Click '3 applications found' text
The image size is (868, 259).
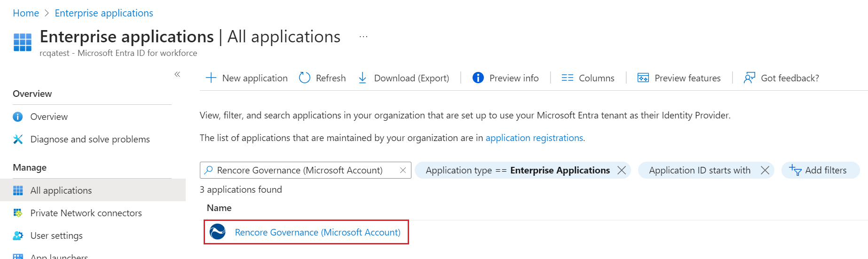pos(241,189)
